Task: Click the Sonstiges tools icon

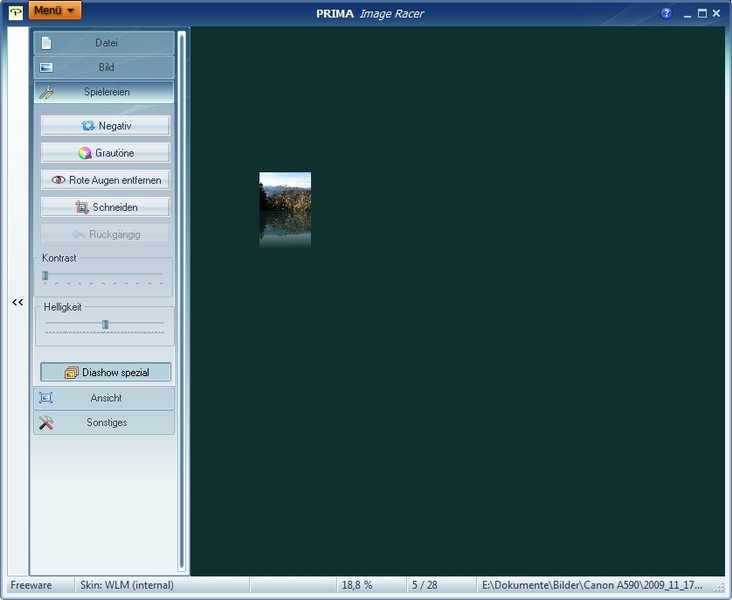Action: [46, 423]
